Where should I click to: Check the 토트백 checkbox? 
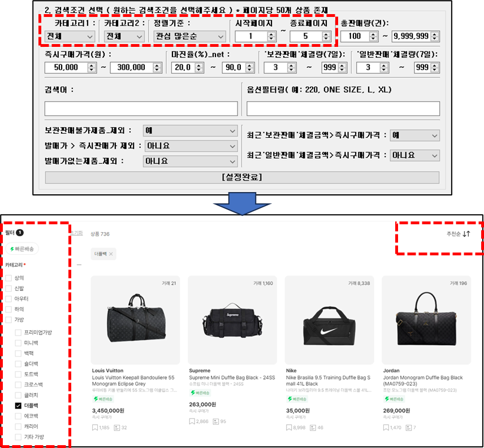point(18,375)
